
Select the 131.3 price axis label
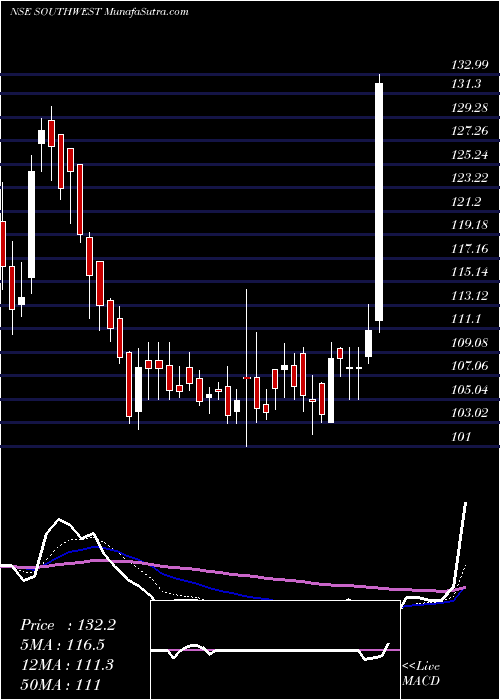tap(467, 84)
